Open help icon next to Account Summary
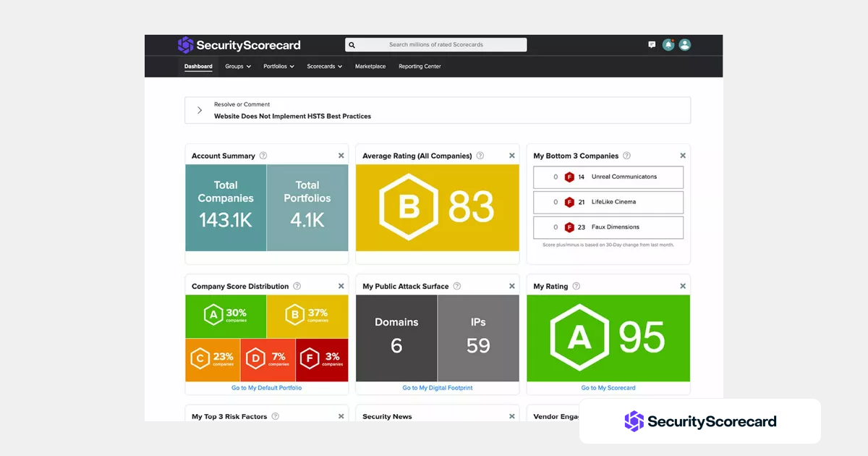 tap(263, 156)
